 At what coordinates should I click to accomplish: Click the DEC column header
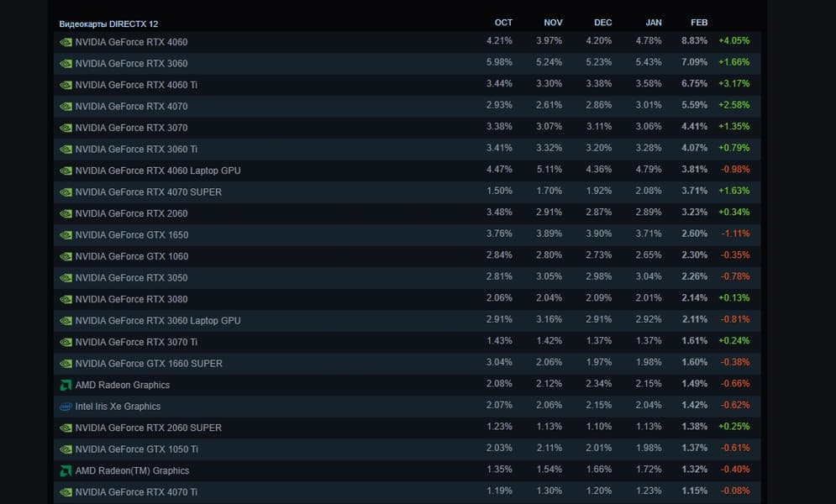(602, 23)
